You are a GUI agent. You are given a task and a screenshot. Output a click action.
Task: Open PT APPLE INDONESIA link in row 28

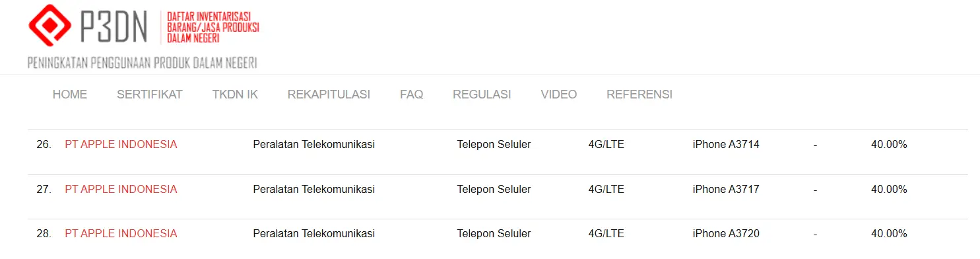pyautogui.click(x=121, y=233)
